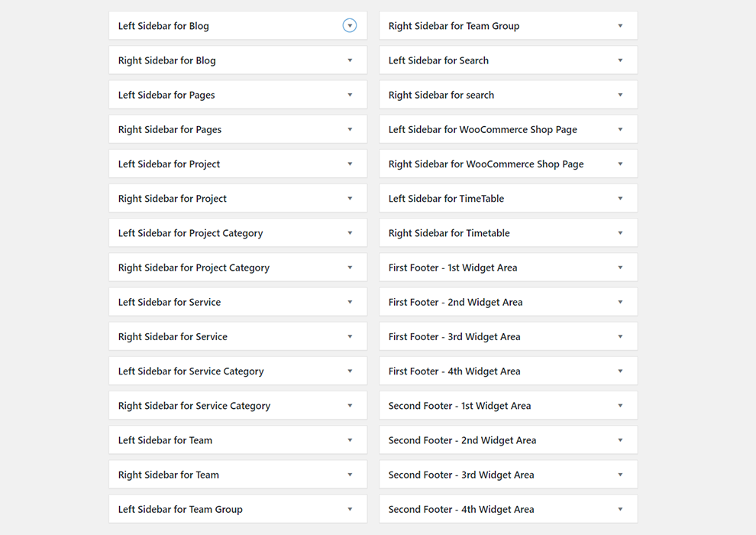Select Right Sidebar for Team heading
756x535 pixels.
[168, 475]
